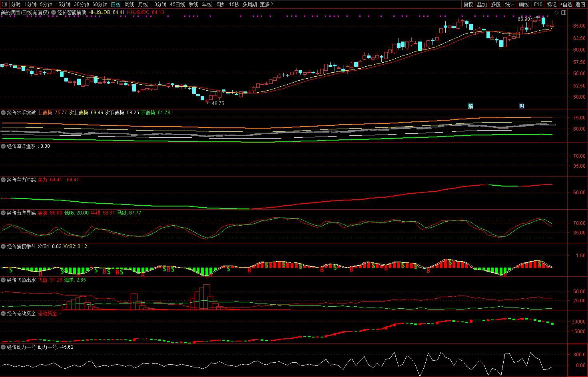Click the 马线: 67.77 value
This screenshot has width=588, height=377.
coord(129,213)
